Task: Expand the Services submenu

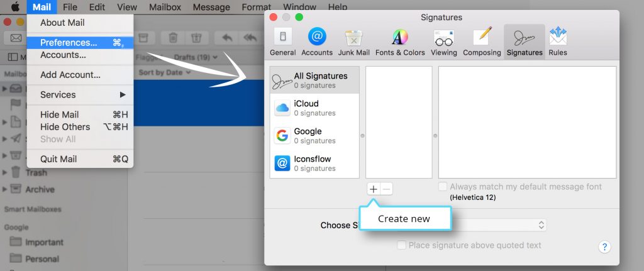Action: 80,95
